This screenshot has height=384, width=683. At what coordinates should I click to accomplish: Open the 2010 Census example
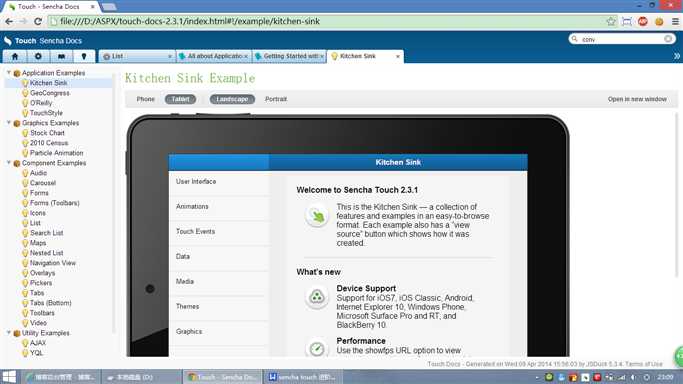pos(49,143)
